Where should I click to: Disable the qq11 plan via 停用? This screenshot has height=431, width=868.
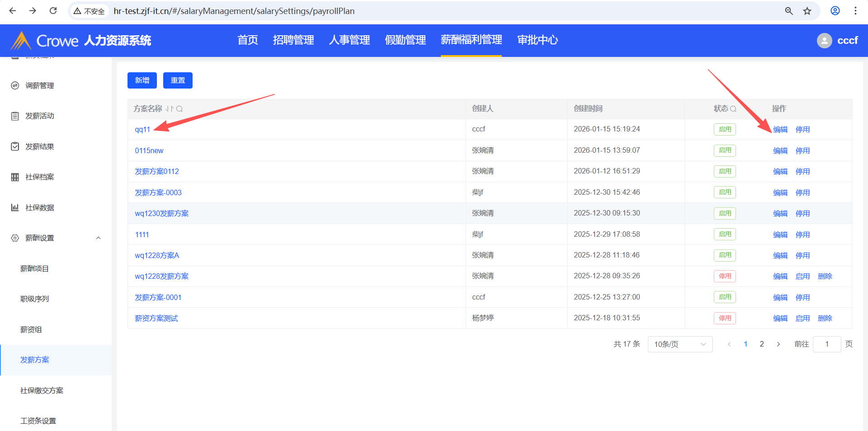click(802, 130)
